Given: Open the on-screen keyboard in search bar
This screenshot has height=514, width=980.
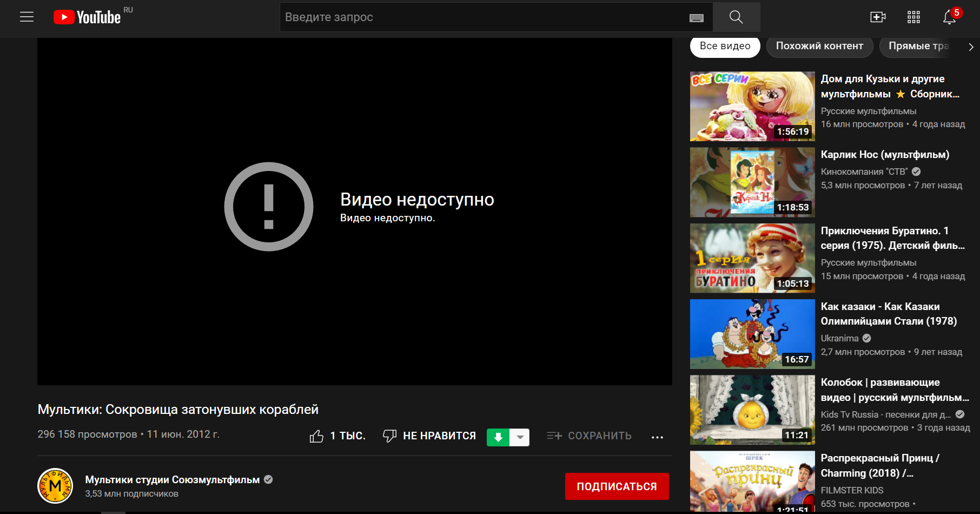Looking at the screenshot, I should (697, 17).
